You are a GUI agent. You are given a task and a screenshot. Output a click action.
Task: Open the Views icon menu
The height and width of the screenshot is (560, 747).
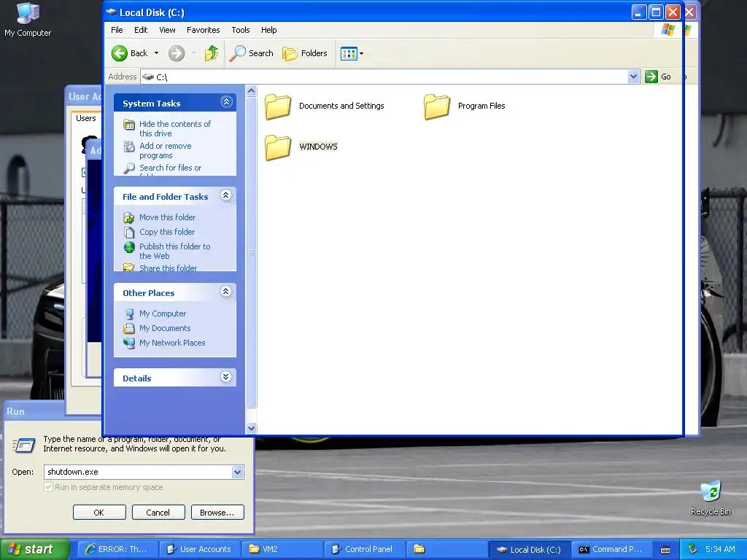pos(352,53)
